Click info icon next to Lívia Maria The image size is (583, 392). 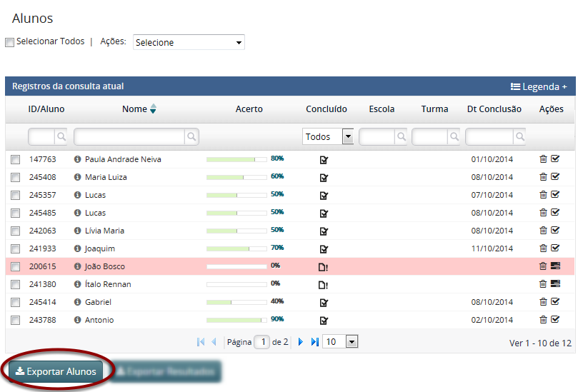pos(78,231)
